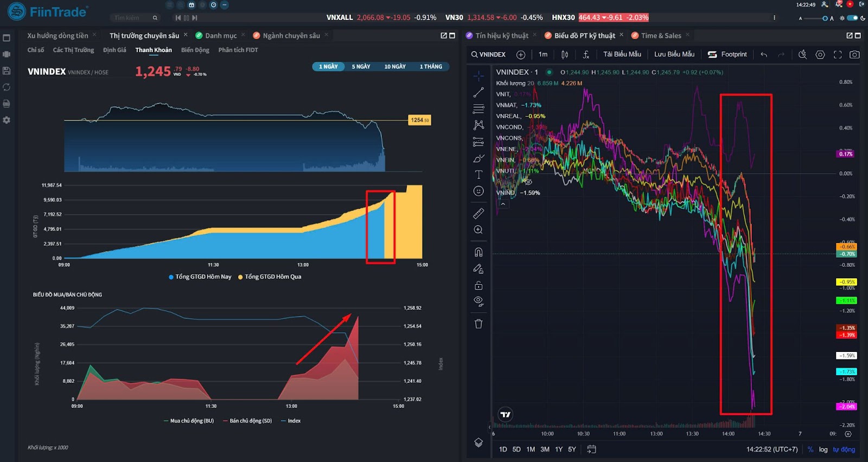This screenshot has height=462, width=868.
Task: Toggle magnet mode for drawings
Action: [x=478, y=252]
